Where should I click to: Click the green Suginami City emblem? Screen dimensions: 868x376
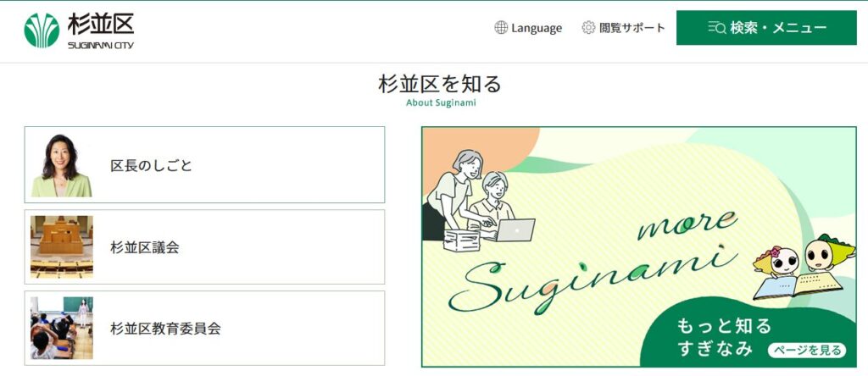(42, 30)
